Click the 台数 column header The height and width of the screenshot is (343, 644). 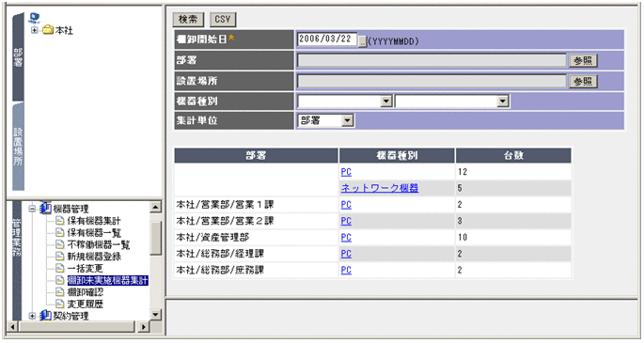tap(513, 155)
